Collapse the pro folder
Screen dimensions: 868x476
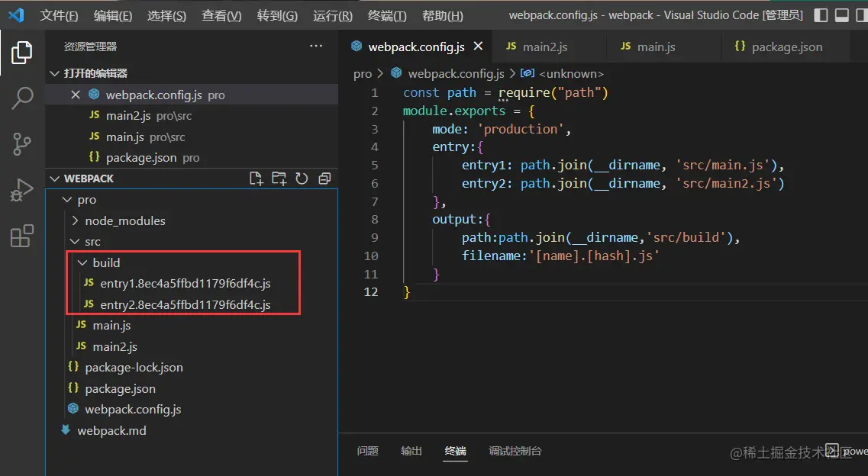[x=67, y=200]
